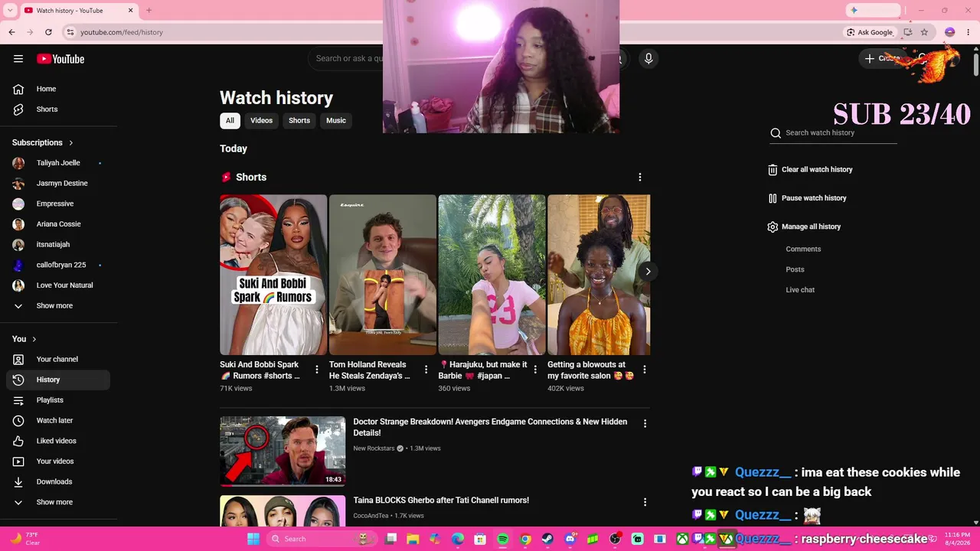This screenshot has width=980, height=551.
Task: Open the YouTube guide hamburger menu
Action: [x=18, y=59]
